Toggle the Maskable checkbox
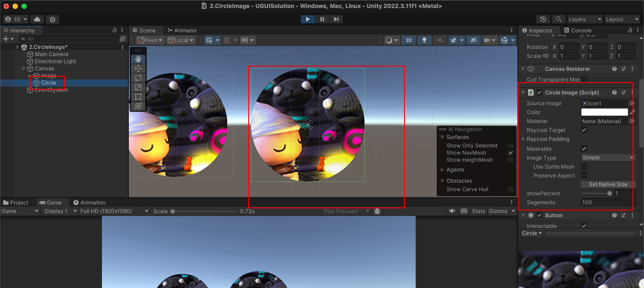This screenshot has width=644, height=288. 584,149
